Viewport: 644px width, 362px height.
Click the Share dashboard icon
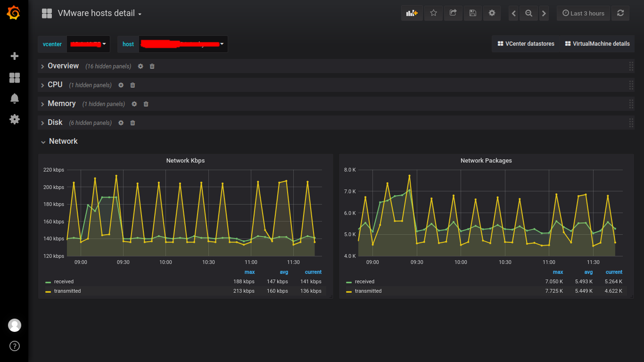453,13
